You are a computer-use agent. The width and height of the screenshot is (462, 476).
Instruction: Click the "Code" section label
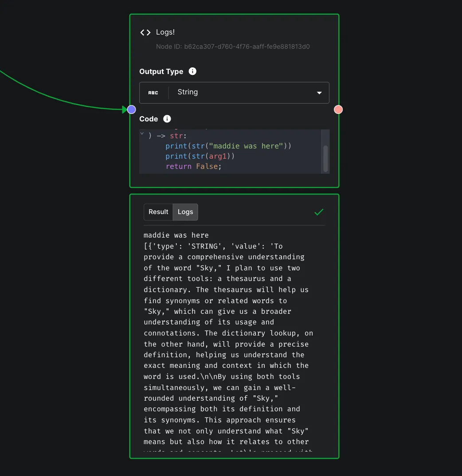tap(149, 119)
